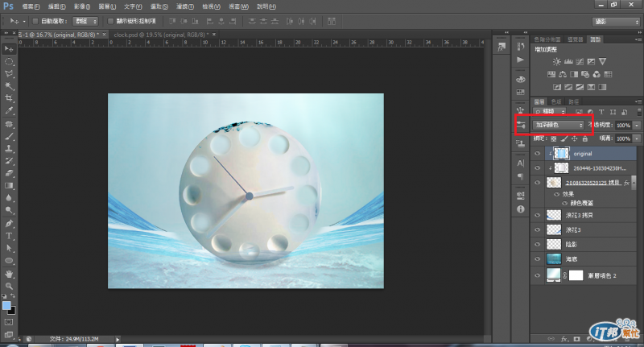This screenshot has height=347, width=644.
Task: Add a Brightness/Contrast adjustment (sun icon)
Action: tap(555, 61)
